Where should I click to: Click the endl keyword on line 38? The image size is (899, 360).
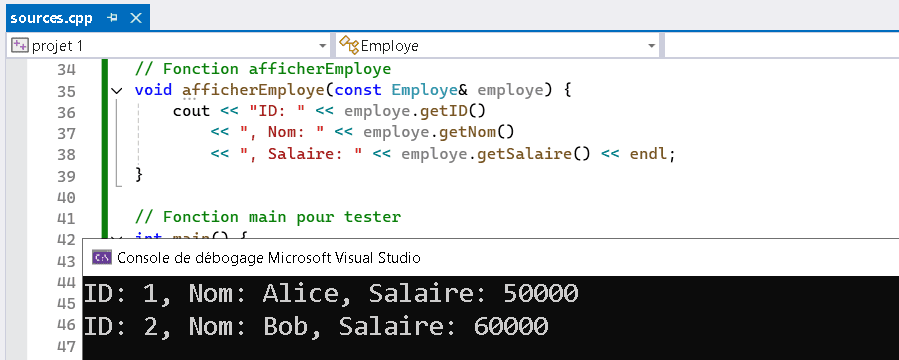pyautogui.click(x=648, y=154)
